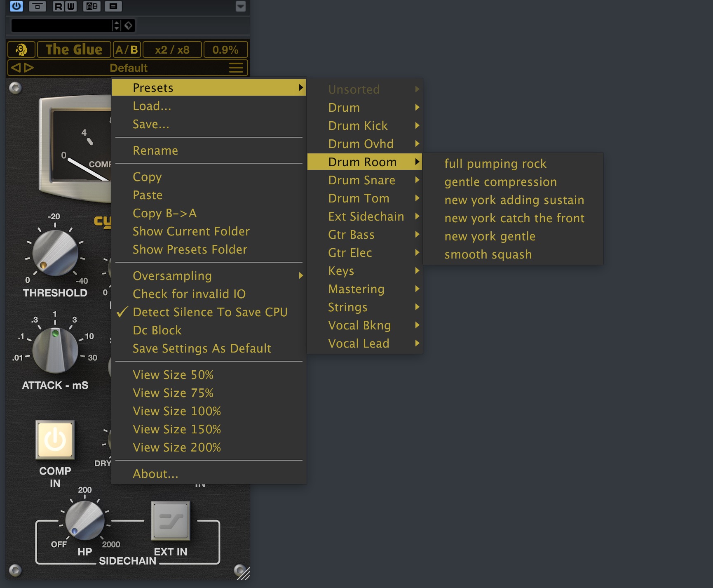Click the preset stepper arrows

coord(117,26)
